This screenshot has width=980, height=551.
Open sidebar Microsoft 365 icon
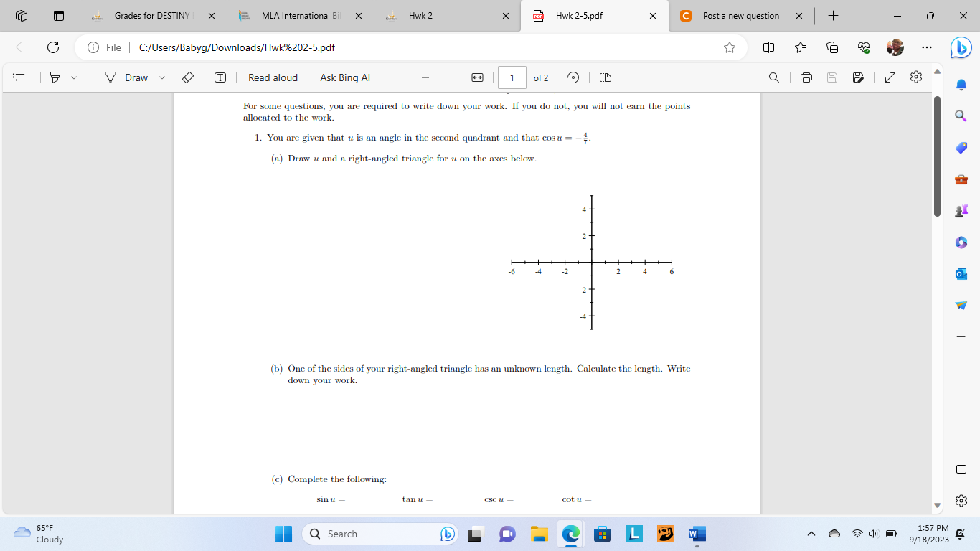[961, 242]
